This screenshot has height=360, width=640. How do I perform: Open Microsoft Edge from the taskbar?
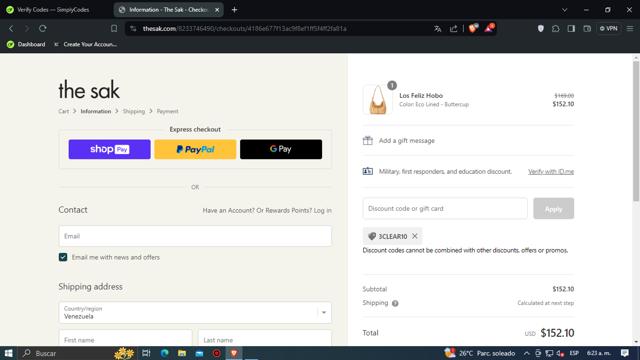click(164, 353)
